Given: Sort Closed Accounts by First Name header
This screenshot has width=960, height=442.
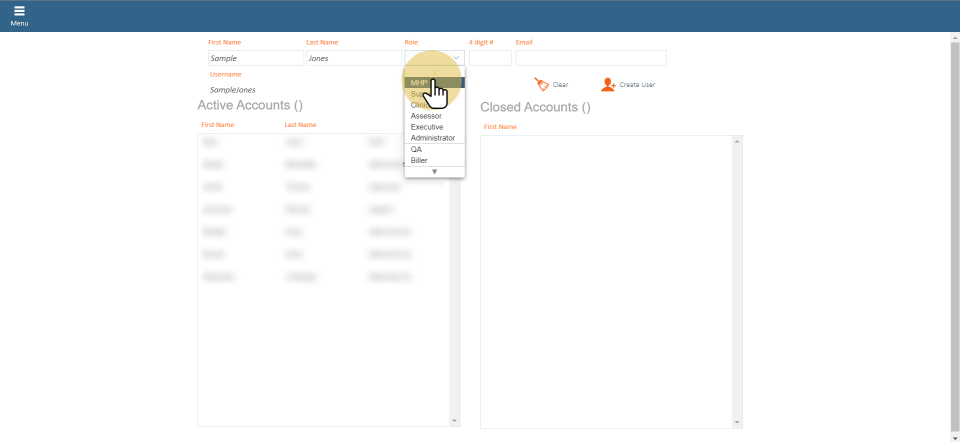Looking at the screenshot, I should pyautogui.click(x=500, y=127).
